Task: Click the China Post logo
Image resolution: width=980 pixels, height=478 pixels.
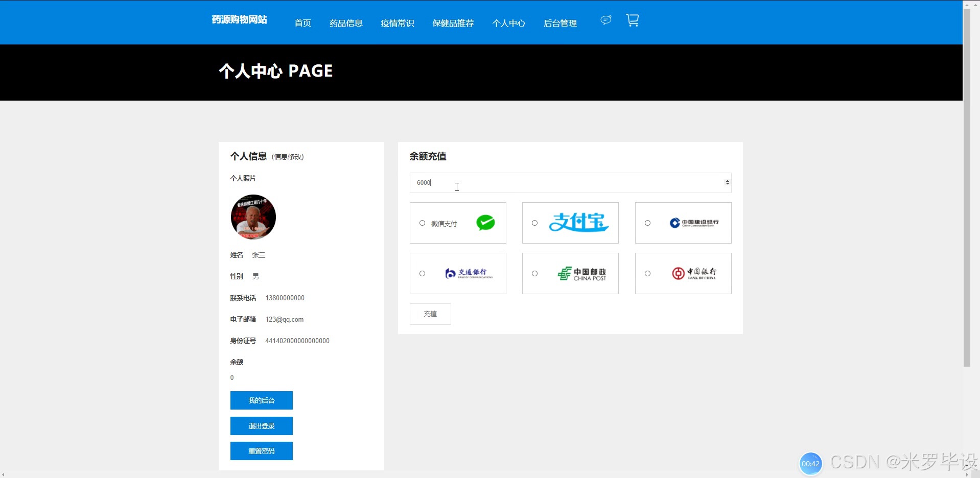Action: click(x=582, y=274)
